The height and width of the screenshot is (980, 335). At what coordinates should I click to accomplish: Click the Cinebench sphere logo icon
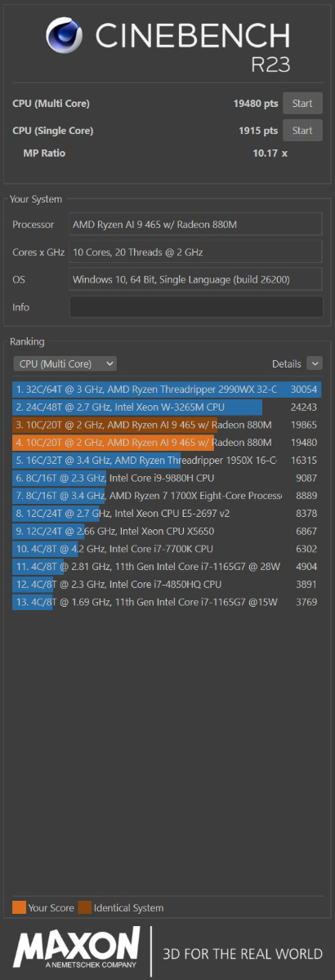coord(66,38)
